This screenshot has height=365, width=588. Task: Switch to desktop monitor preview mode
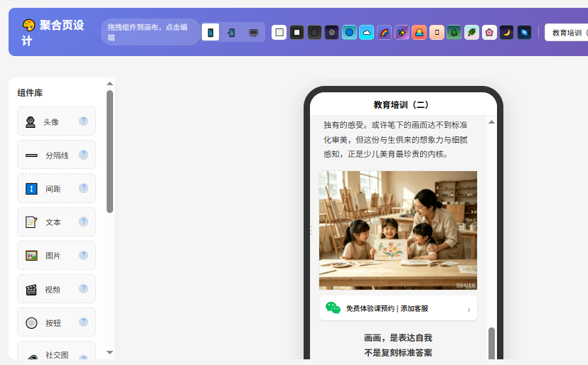[x=254, y=33]
